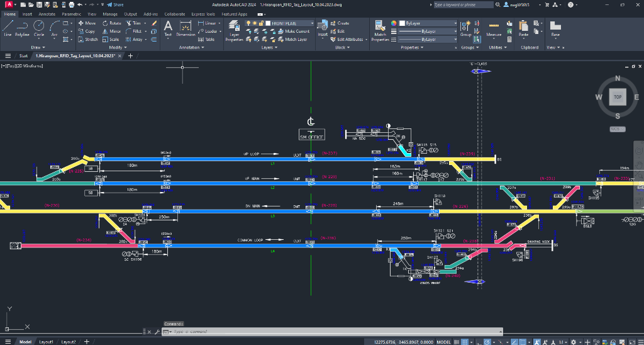Toggle Clean Screen in status bar
The height and width of the screenshot is (345, 644).
tap(631, 342)
